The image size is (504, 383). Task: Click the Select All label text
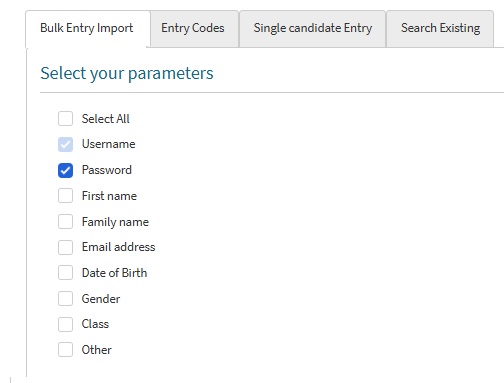click(106, 119)
